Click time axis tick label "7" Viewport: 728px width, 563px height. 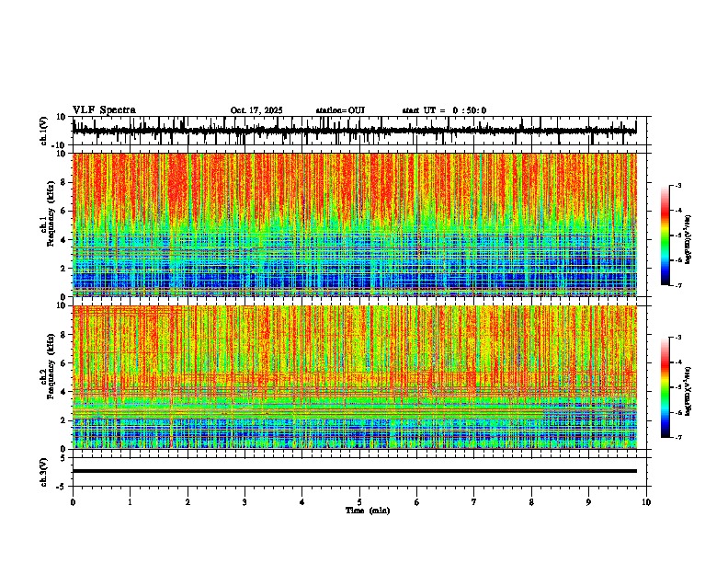(474, 502)
